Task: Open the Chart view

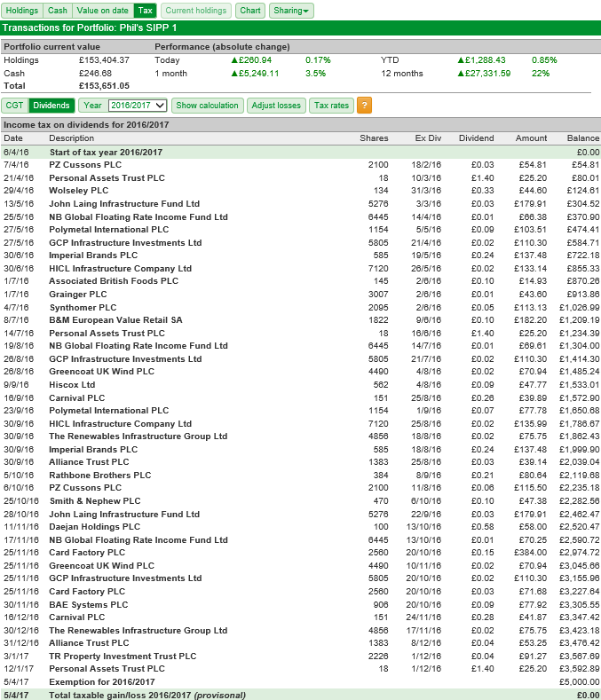Action: click(x=250, y=11)
